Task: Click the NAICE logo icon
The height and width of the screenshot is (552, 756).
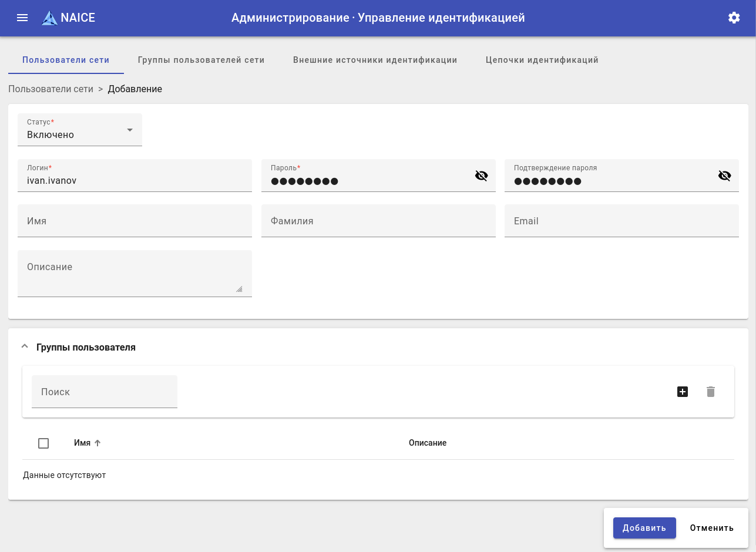Action: [x=50, y=18]
